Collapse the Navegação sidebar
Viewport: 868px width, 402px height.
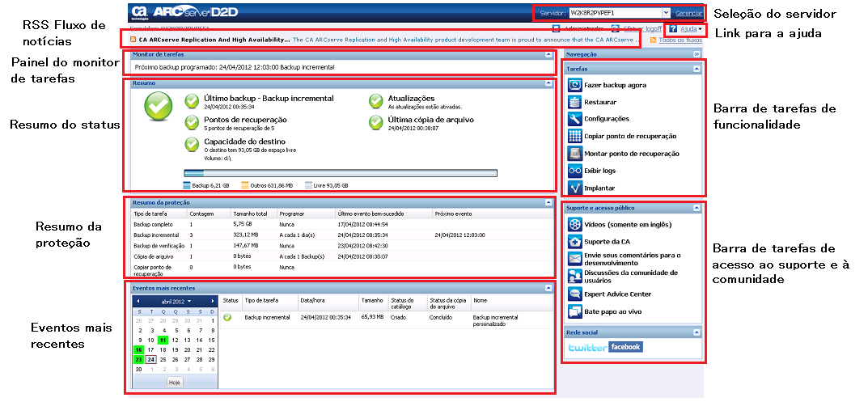pyautogui.click(x=696, y=53)
